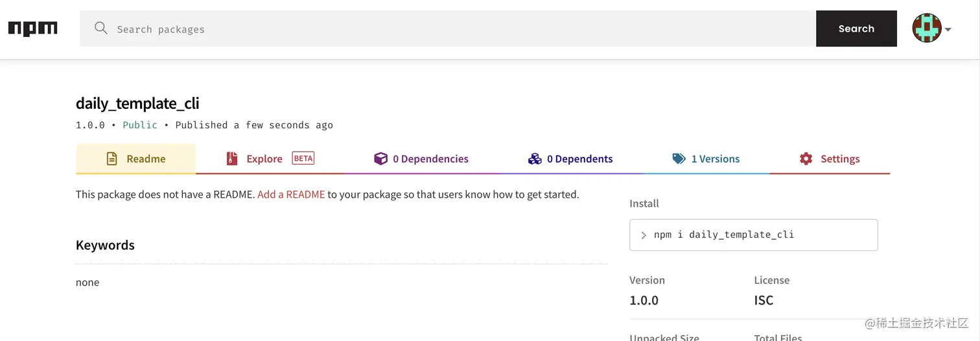Switch to the 0 Dependencies tab
This screenshot has height=341, width=980.
430,159
